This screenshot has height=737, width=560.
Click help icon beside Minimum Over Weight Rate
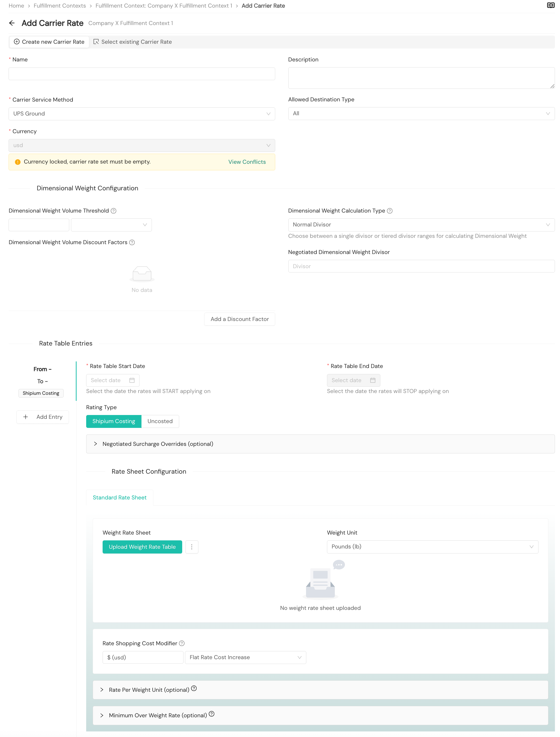(x=212, y=714)
